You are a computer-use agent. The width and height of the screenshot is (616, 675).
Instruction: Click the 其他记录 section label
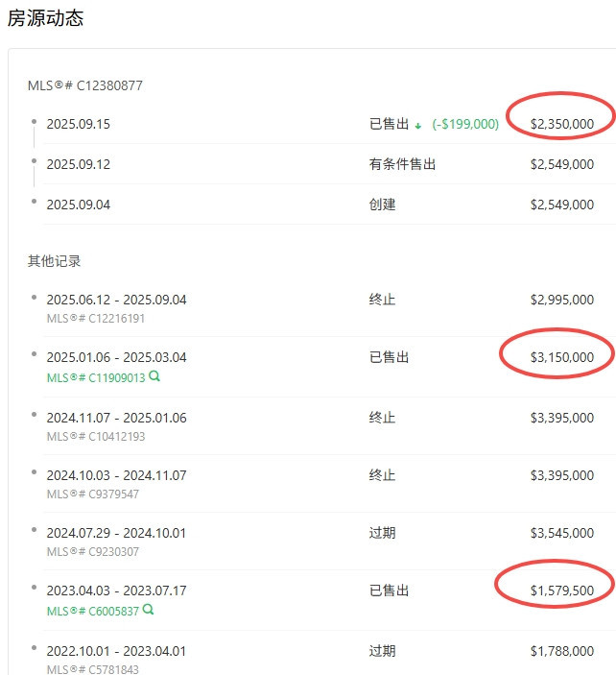pos(54,261)
